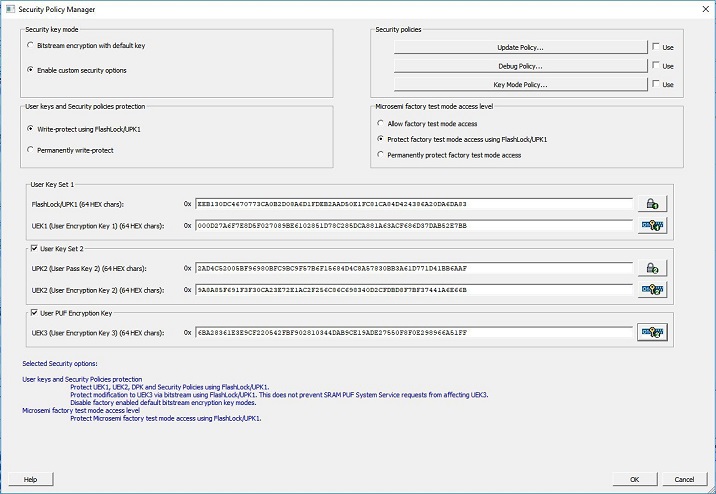The width and height of the screenshot is (716, 494).
Task: Click the lock icon beside FlashLock/UPK1 field
Action: 651,204
